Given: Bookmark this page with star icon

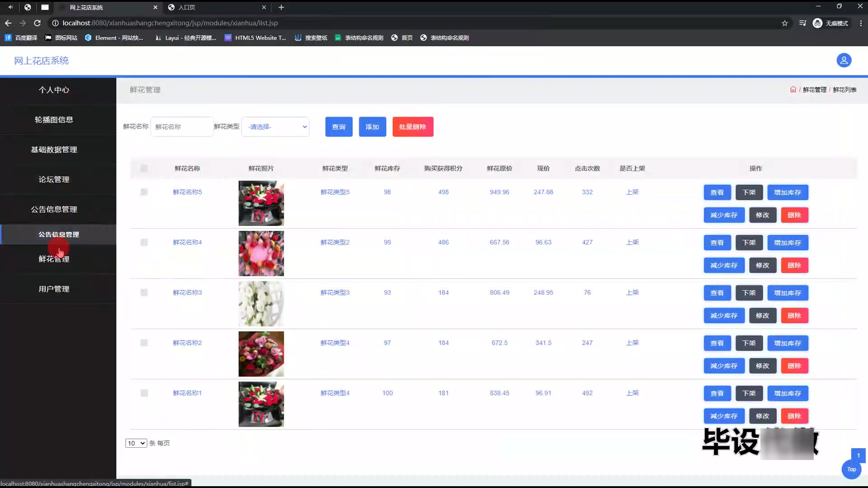Looking at the screenshot, I should tap(785, 23).
